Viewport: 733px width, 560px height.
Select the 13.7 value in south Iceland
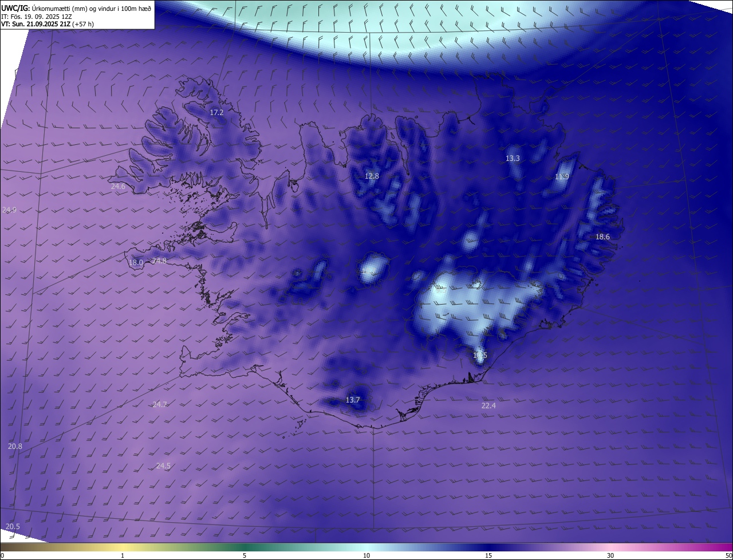click(x=353, y=400)
